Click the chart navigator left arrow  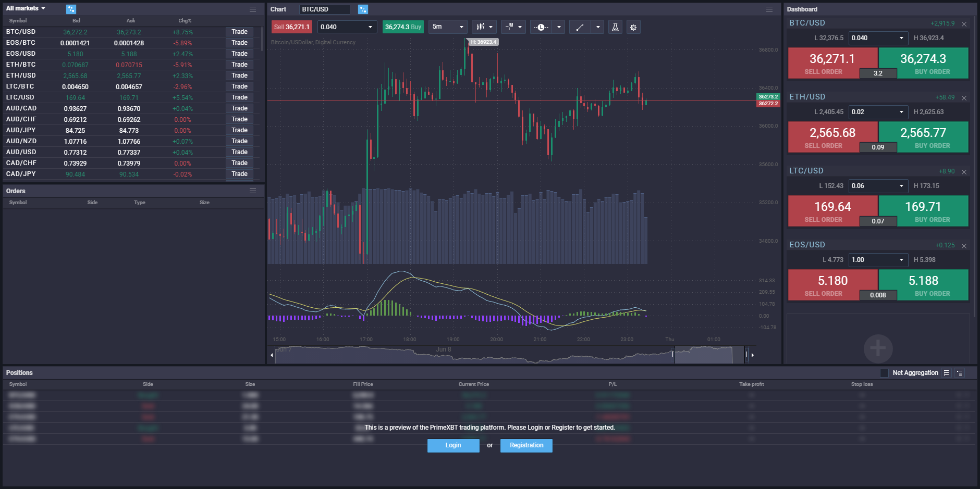pyautogui.click(x=272, y=355)
